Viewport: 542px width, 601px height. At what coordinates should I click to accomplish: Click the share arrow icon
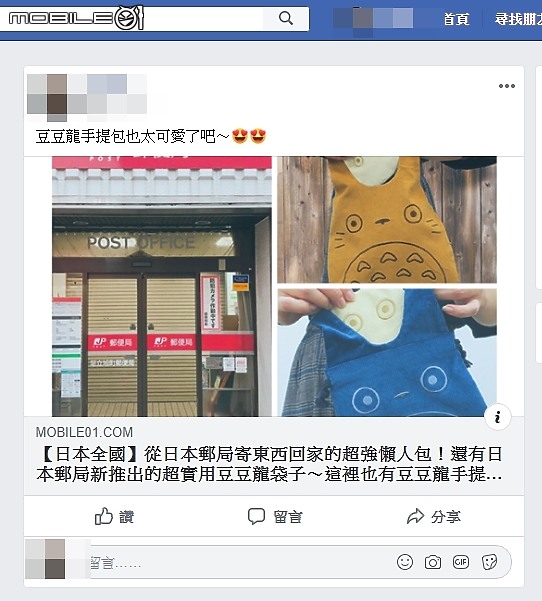[416, 516]
